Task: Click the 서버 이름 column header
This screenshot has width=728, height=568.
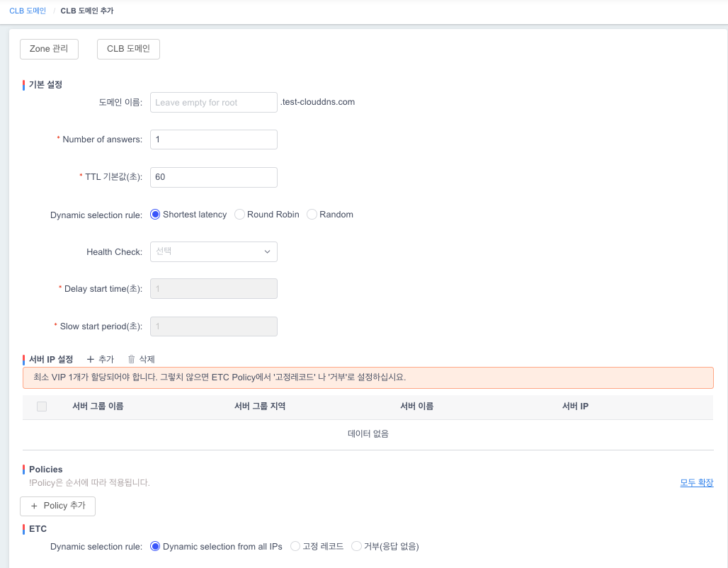Action: click(417, 407)
